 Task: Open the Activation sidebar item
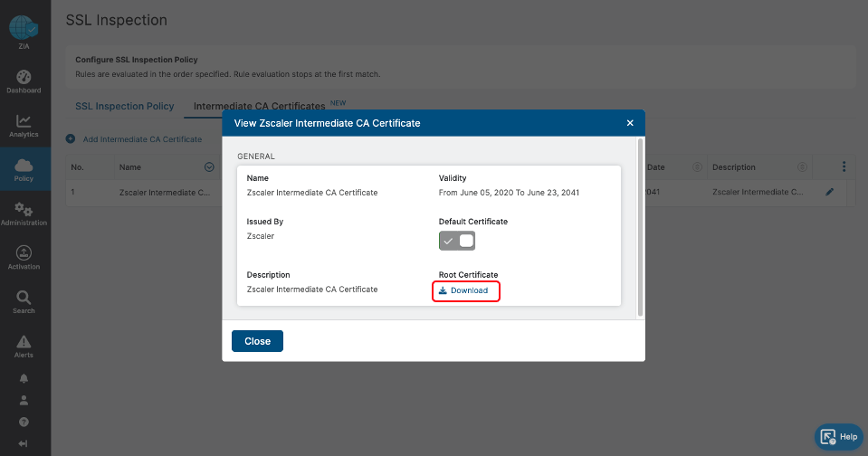point(24,257)
